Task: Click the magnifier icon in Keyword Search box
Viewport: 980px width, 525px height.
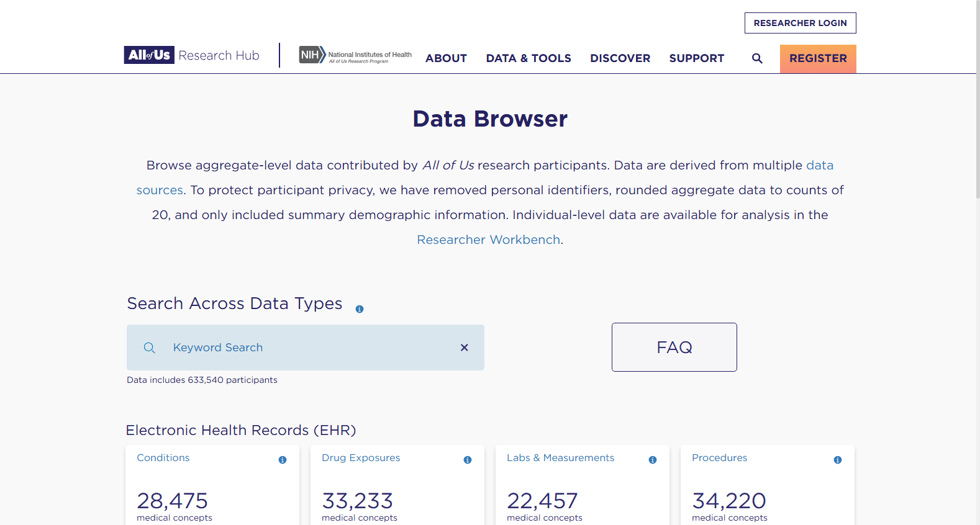Action: pos(150,348)
